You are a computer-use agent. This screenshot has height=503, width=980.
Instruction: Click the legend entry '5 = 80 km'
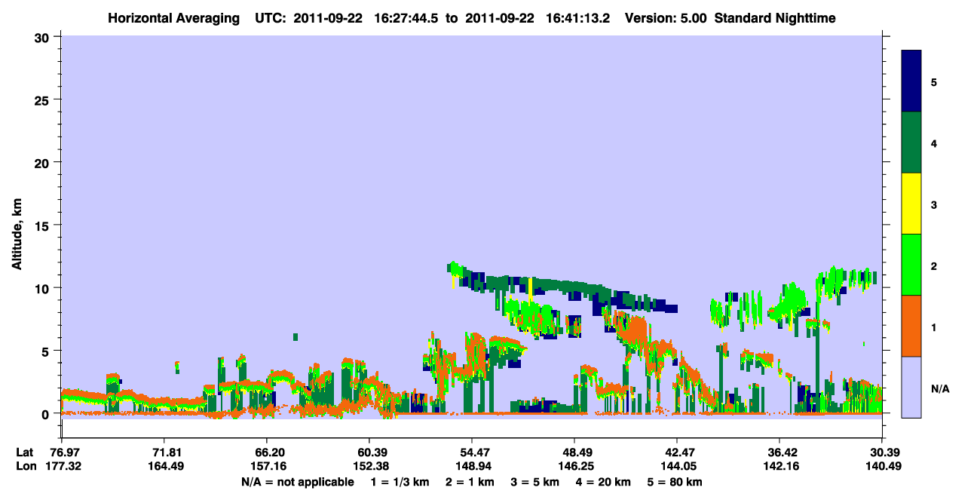tap(676, 482)
